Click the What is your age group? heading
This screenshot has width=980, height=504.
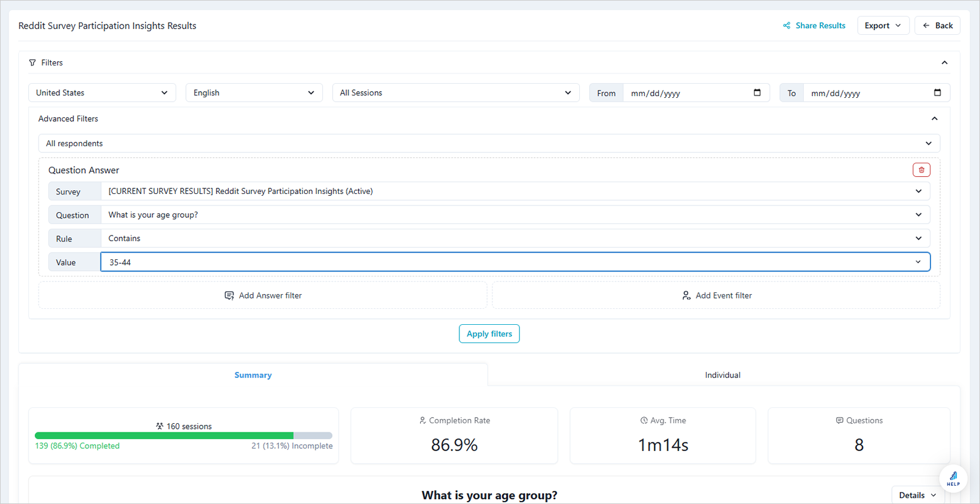pyautogui.click(x=489, y=495)
